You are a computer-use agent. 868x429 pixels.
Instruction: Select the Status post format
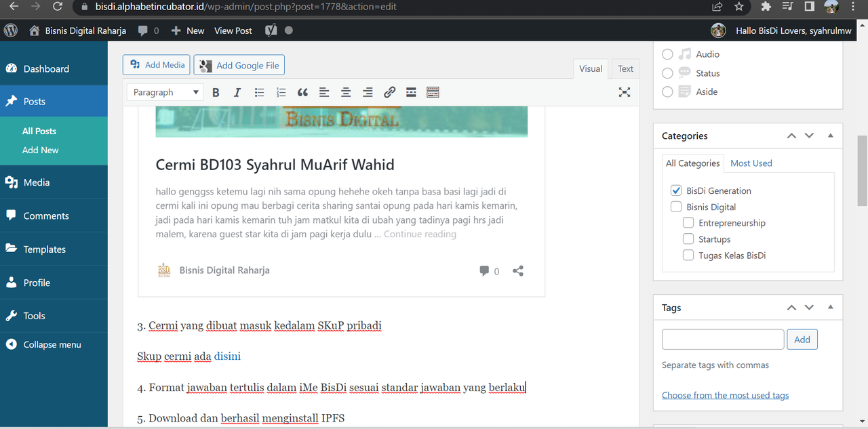667,73
